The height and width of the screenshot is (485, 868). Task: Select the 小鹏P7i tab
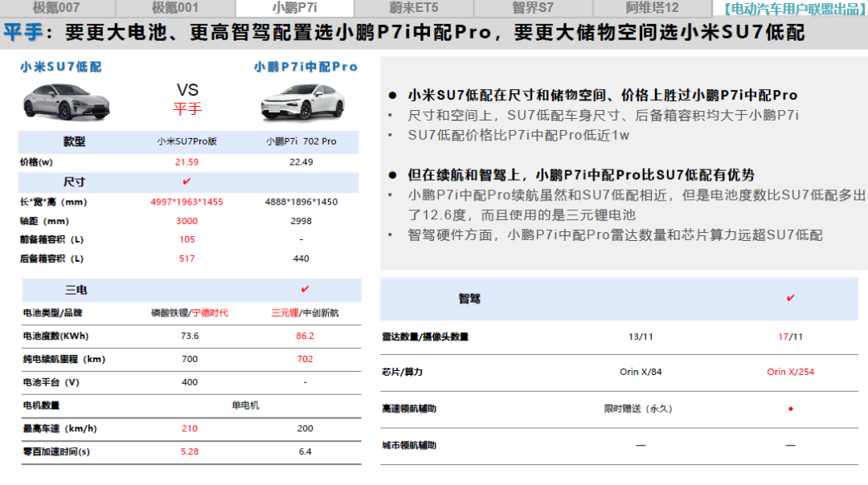tap(294, 8)
